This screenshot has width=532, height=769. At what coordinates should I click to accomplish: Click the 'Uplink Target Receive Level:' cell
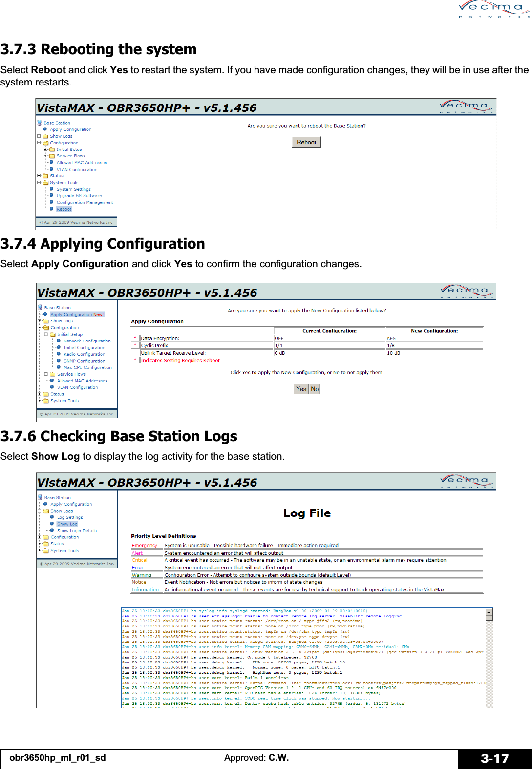pos(207,353)
